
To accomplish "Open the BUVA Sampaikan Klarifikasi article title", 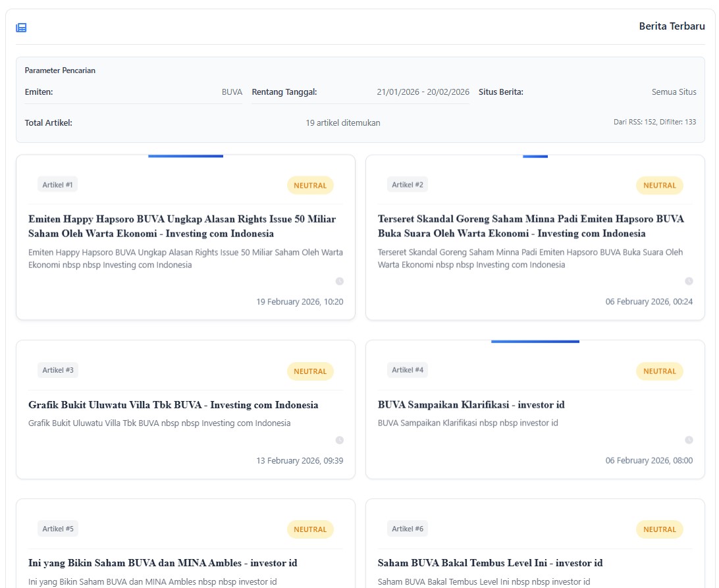I will click(x=471, y=405).
